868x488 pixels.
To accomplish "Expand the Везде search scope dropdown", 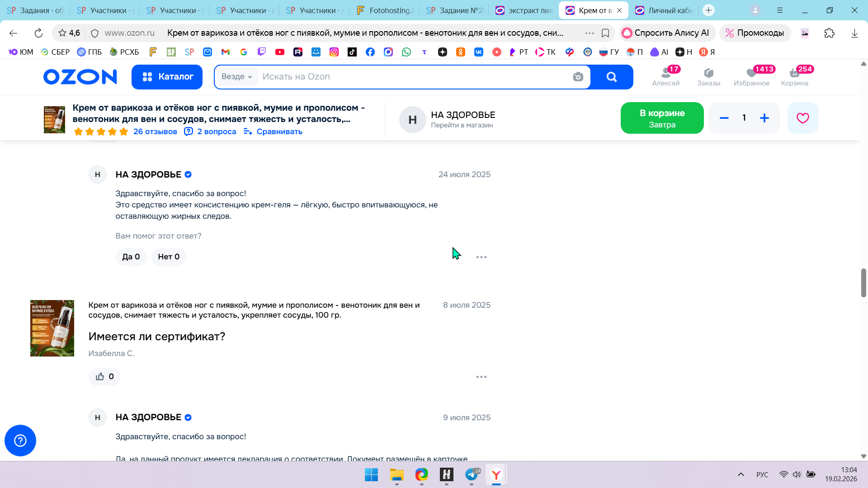I will pyautogui.click(x=237, y=77).
